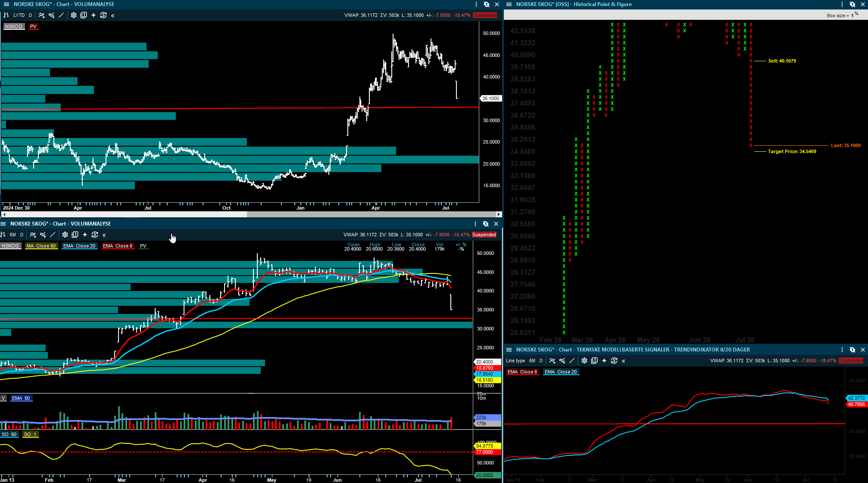Open template icon in TRENDINDIKATOR chart
The image size is (868, 483).
594,361
